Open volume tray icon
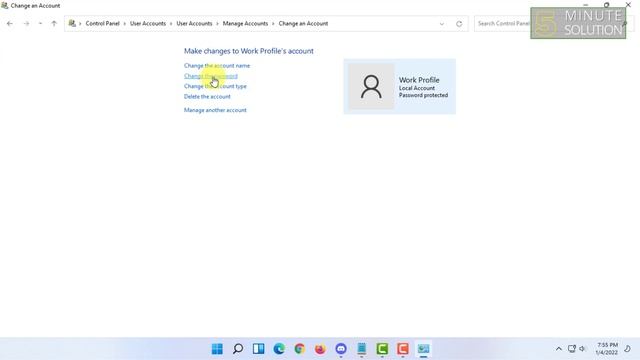 click(582, 349)
